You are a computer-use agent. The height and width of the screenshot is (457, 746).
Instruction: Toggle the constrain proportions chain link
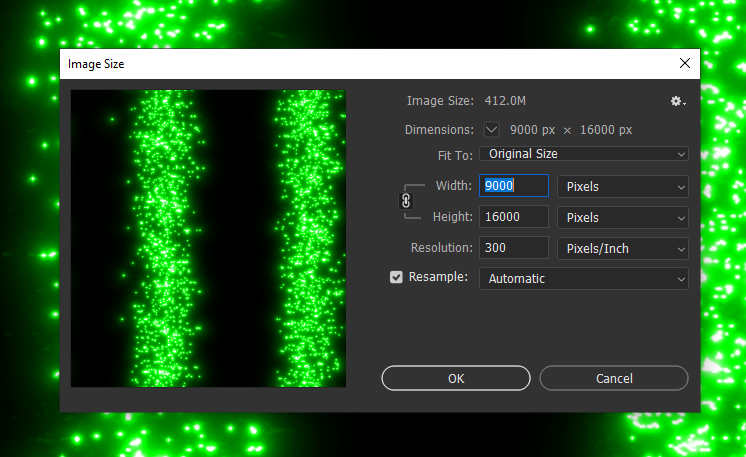(406, 201)
